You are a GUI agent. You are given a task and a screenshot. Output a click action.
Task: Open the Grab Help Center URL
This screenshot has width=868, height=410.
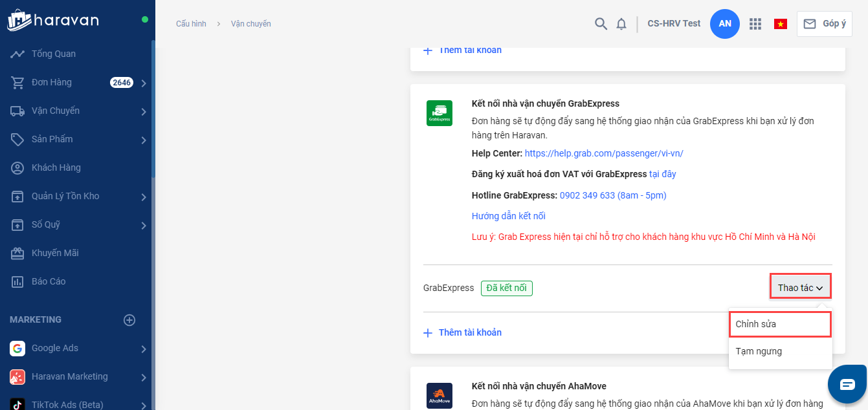pyautogui.click(x=603, y=153)
